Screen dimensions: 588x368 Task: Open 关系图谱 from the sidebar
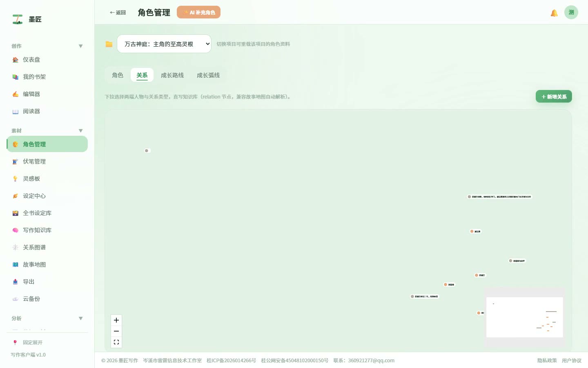click(x=47, y=247)
